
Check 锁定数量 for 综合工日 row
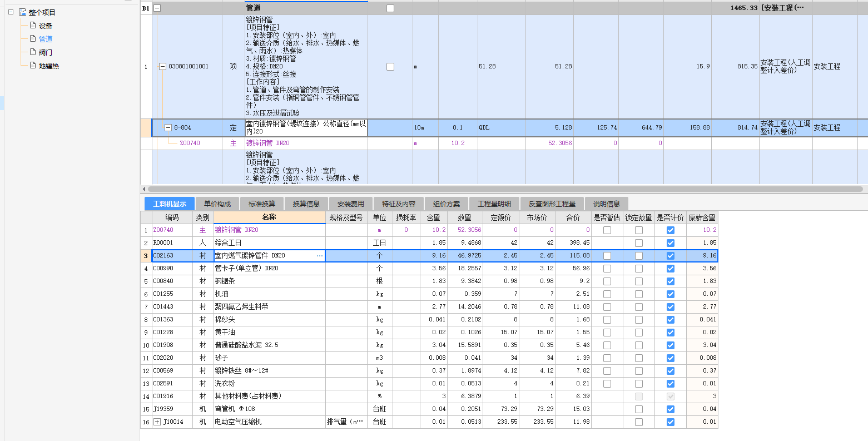pyautogui.click(x=639, y=243)
